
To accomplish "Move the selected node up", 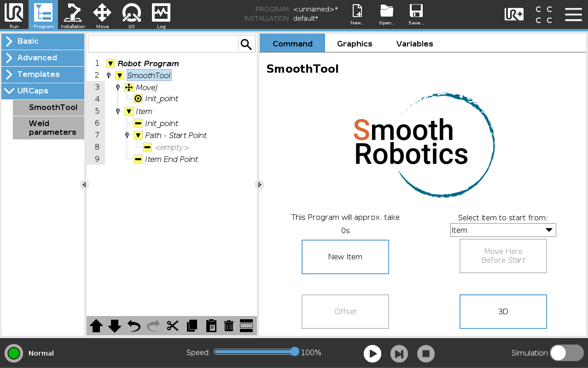I will click(x=96, y=326).
